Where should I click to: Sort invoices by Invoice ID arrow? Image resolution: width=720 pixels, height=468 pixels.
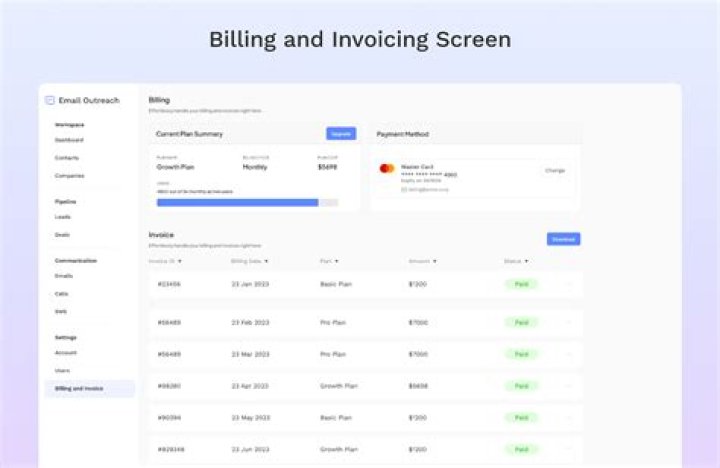click(x=180, y=261)
